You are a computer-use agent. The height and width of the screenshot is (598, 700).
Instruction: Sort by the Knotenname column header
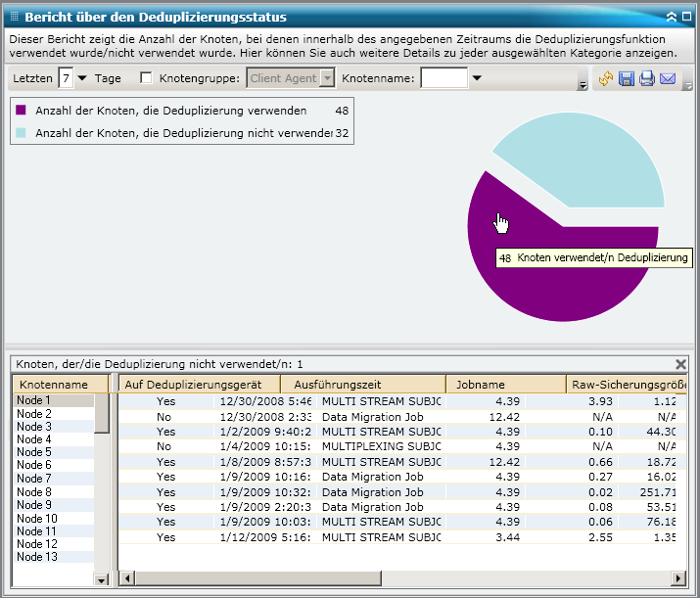54,385
